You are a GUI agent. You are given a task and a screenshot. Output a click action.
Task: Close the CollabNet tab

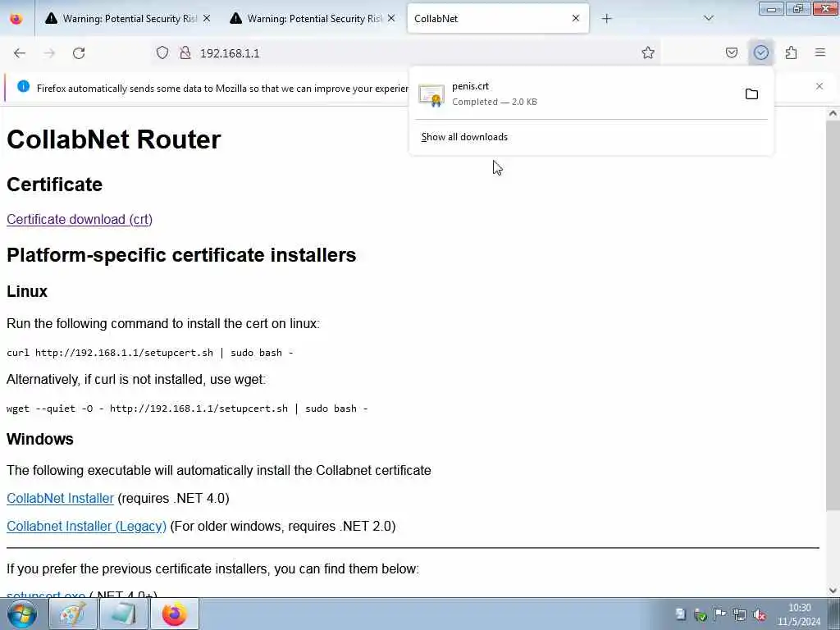(x=575, y=18)
